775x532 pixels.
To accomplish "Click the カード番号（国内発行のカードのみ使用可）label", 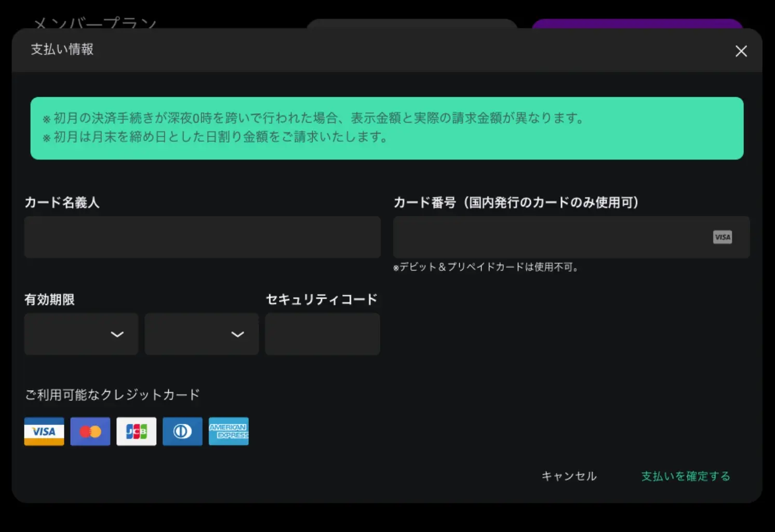I will point(516,202).
